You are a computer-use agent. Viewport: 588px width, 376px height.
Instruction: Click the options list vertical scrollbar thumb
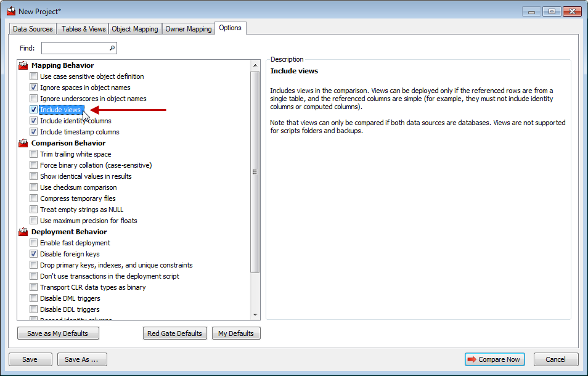pyautogui.click(x=255, y=171)
